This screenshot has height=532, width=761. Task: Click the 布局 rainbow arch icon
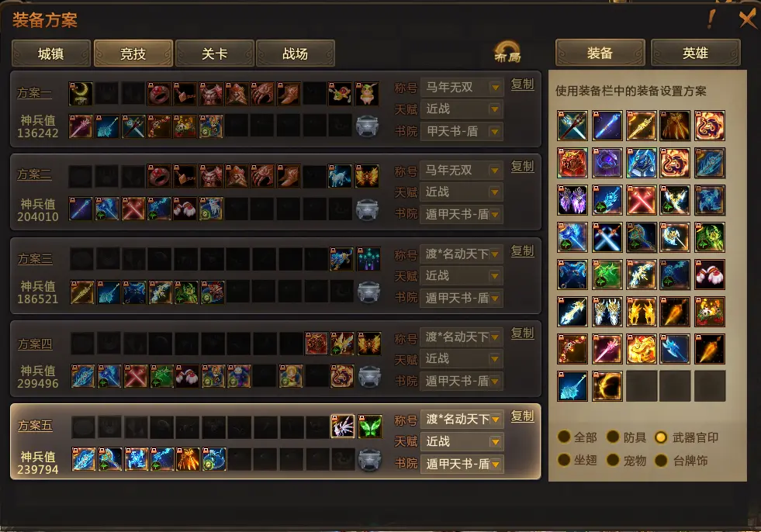[x=507, y=51]
